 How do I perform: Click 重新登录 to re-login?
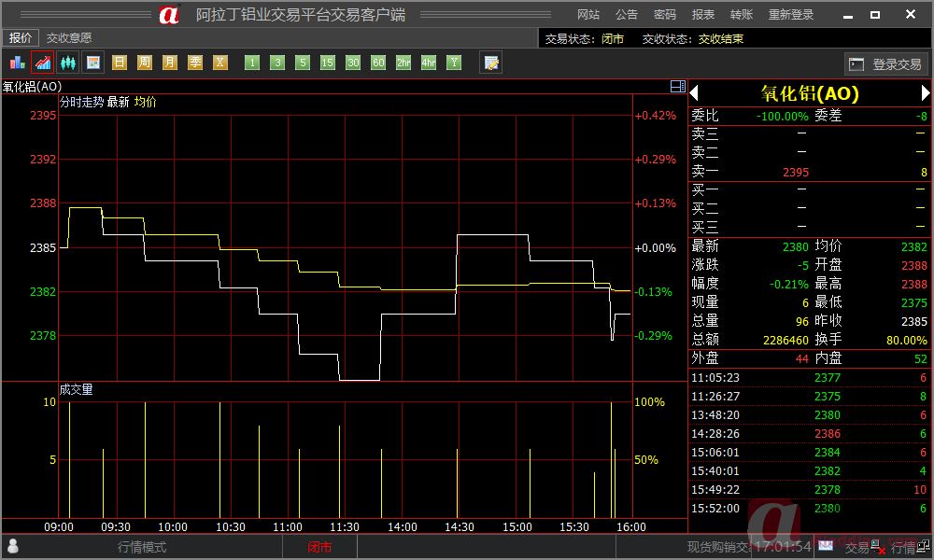click(x=791, y=14)
